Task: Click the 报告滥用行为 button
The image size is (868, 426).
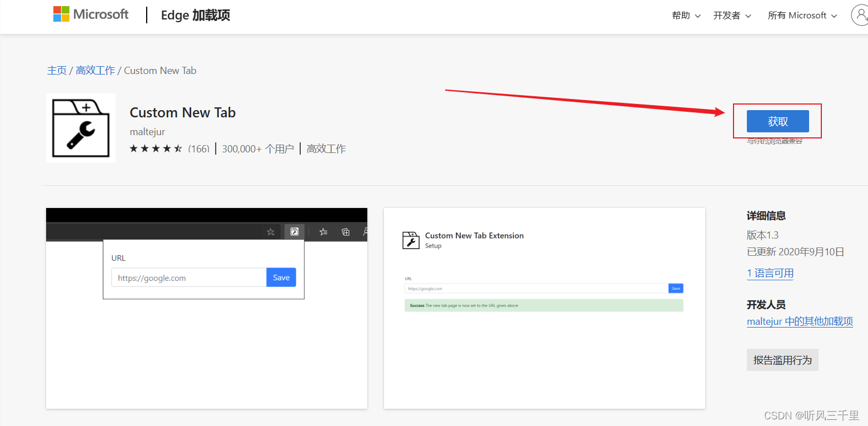Action: click(782, 360)
